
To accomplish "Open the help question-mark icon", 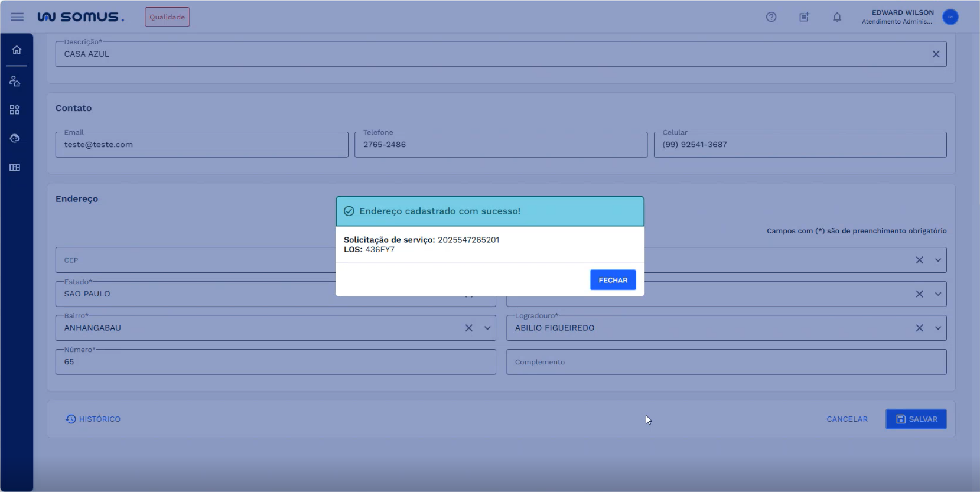I will 771,17.
